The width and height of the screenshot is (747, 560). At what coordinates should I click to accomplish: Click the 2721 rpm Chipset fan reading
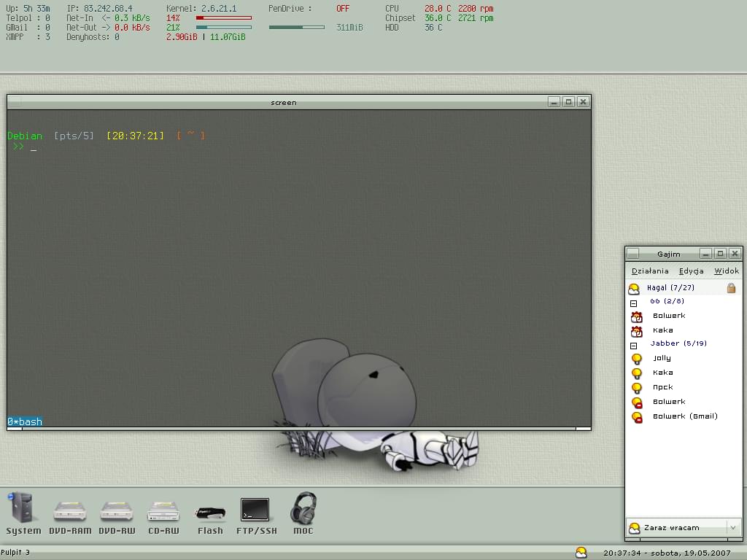[x=476, y=18]
